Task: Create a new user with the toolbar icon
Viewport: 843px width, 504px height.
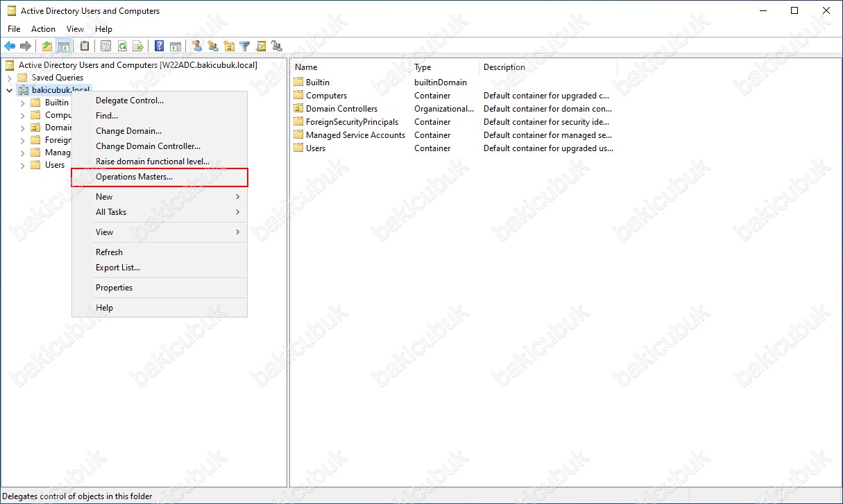Action: pos(196,46)
